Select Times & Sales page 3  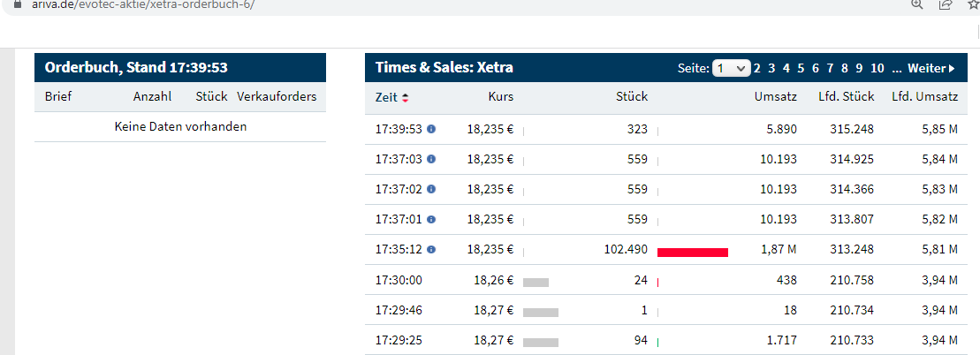pos(771,68)
